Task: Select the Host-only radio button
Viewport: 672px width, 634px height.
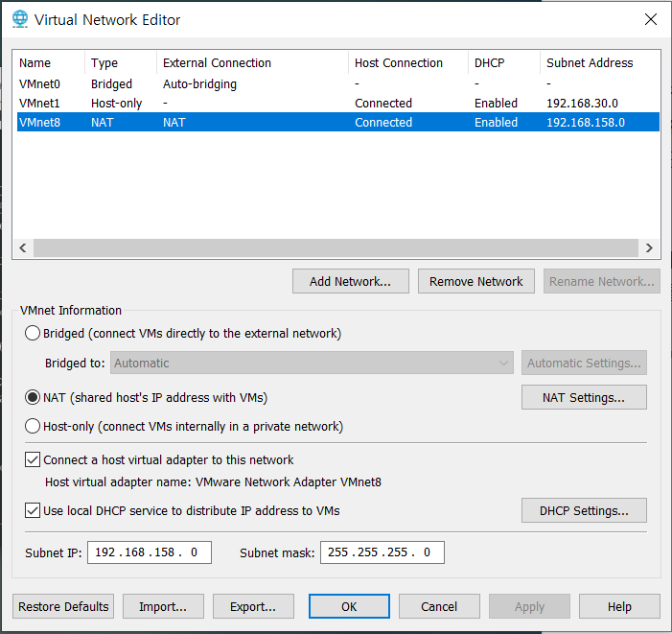Action: [x=33, y=426]
